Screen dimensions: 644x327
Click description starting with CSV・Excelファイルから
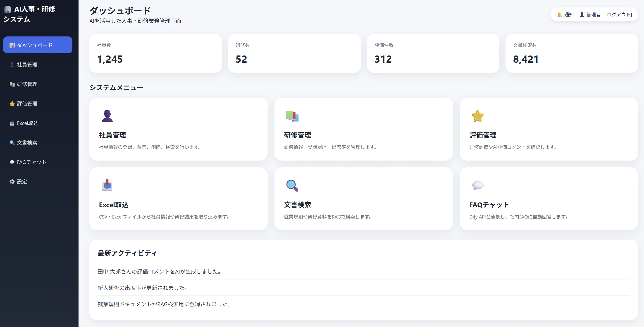(x=164, y=217)
